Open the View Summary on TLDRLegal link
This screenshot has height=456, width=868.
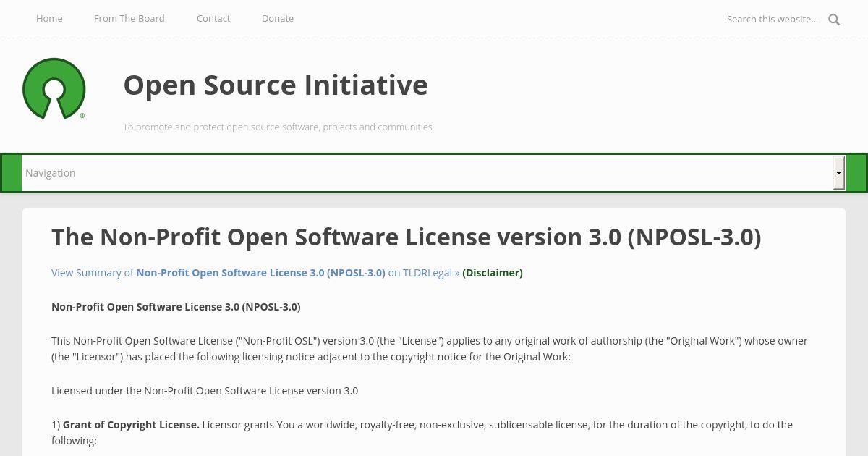pos(255,273)
